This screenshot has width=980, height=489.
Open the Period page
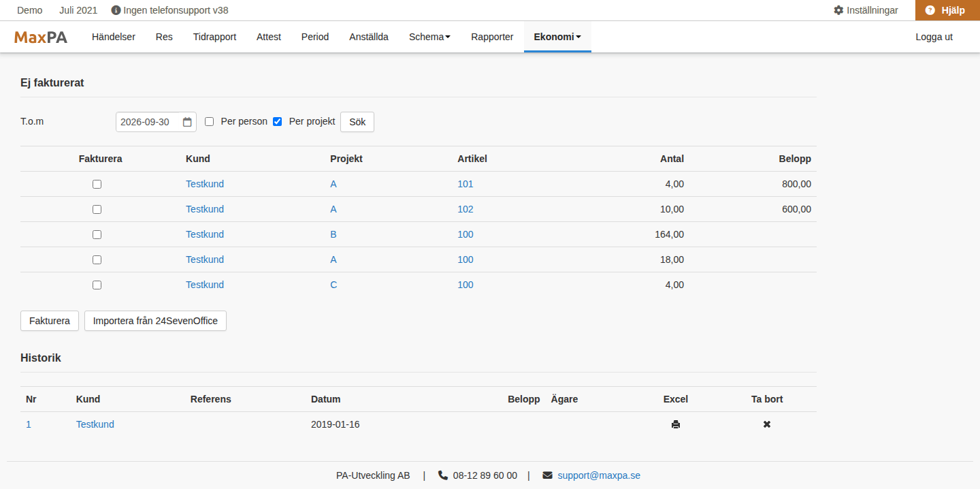pos(315,37)
